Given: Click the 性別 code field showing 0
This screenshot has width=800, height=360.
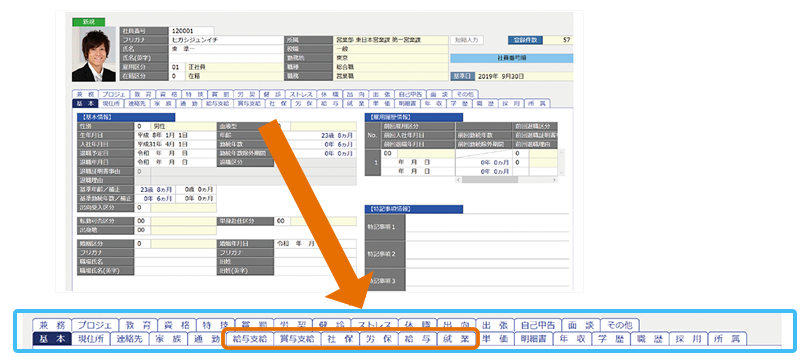Looking at the screenshot, I should click(x=142, y=126).
